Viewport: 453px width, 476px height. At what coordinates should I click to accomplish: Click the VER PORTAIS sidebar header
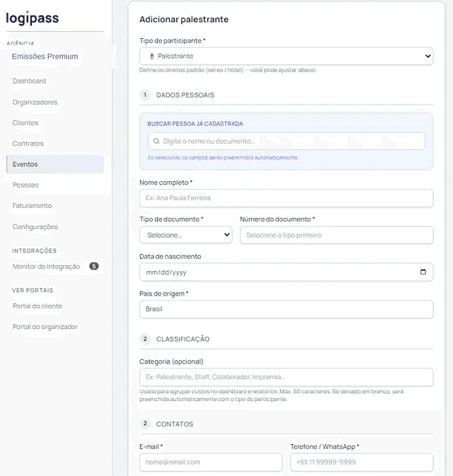click(x=33, y=290)
